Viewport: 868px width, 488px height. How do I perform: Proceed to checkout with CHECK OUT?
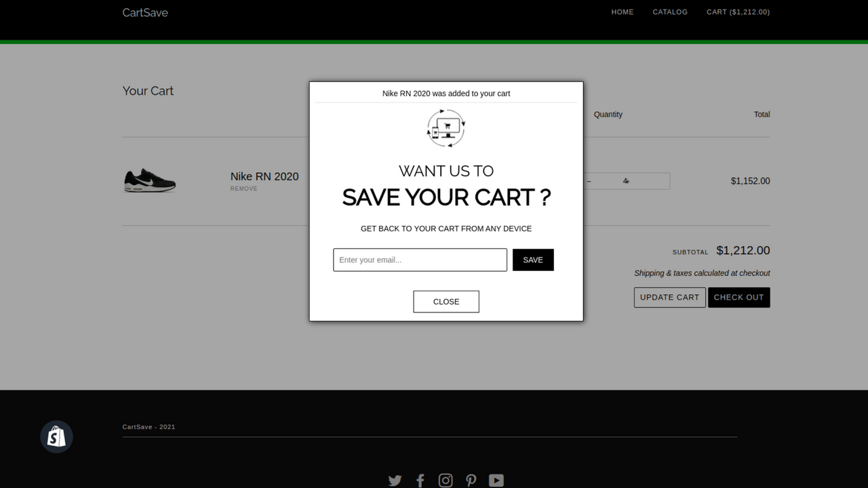[x=738, y=297]
